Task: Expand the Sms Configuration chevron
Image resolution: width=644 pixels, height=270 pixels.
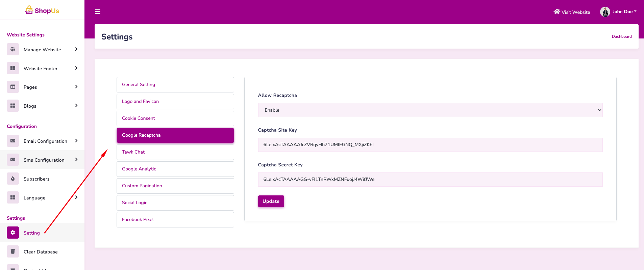Action: pyautogui.click(x=76, y=160)
